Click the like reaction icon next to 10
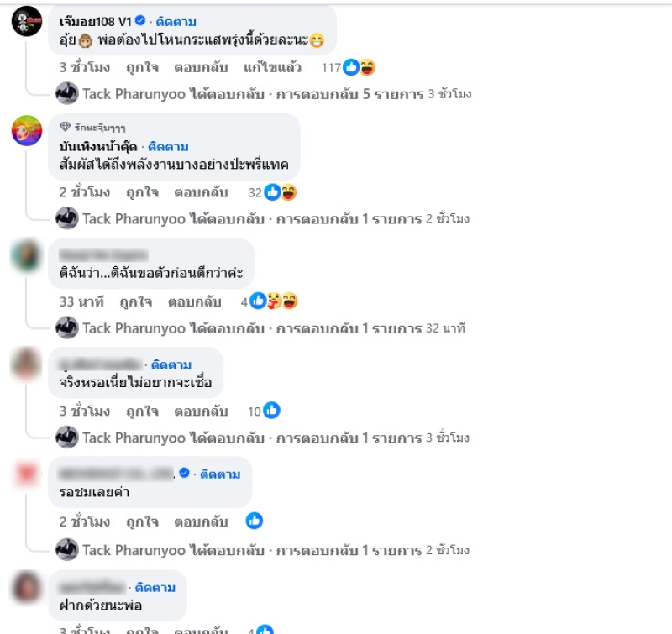672x634 pixels. tap(271, 411)
